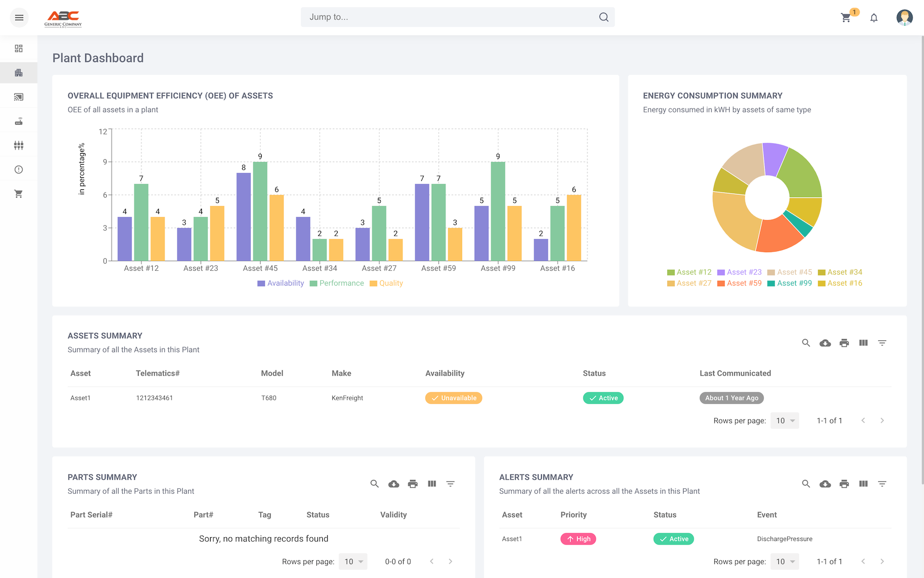
Task: Filter the Alerts Summary table
Action: click(x=882, y=484)
